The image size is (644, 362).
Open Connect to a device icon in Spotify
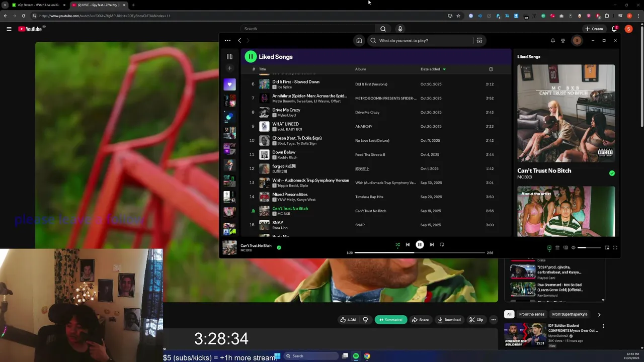[x=566, y=248]
